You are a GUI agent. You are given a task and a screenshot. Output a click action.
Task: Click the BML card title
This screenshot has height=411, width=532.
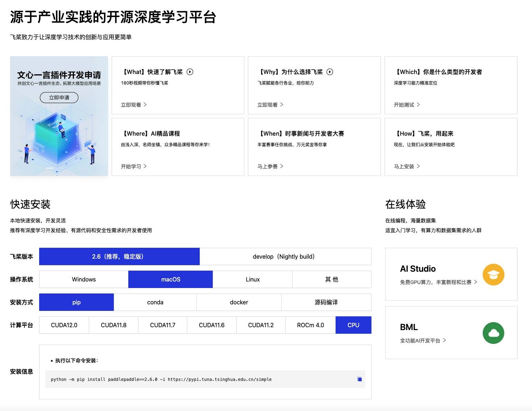point(409,327)
